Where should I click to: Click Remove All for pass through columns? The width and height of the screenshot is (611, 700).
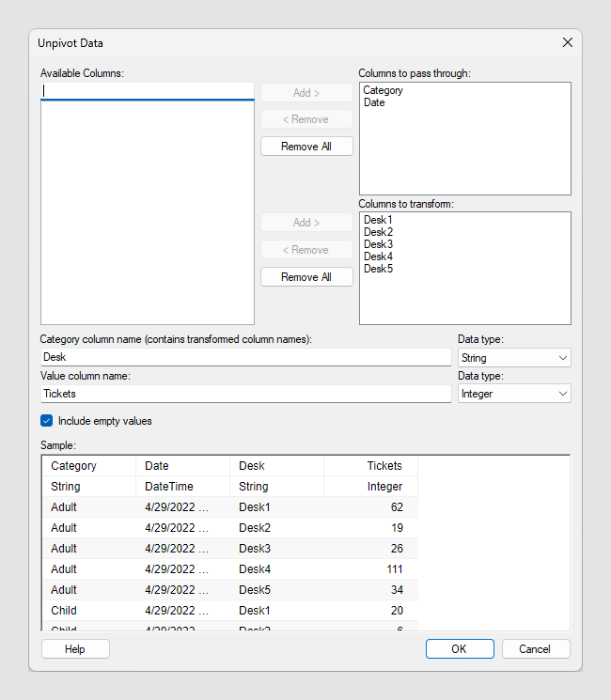point(306,147)
